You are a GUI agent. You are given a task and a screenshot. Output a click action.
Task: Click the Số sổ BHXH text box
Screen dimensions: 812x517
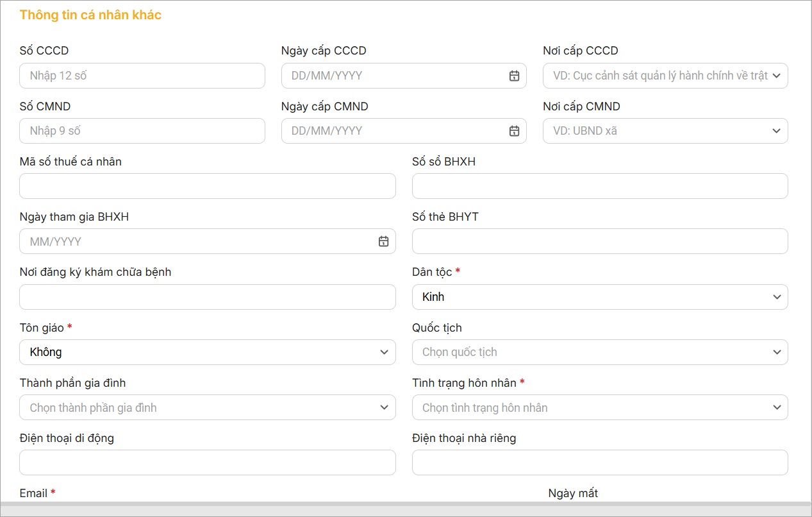(599, 186)
